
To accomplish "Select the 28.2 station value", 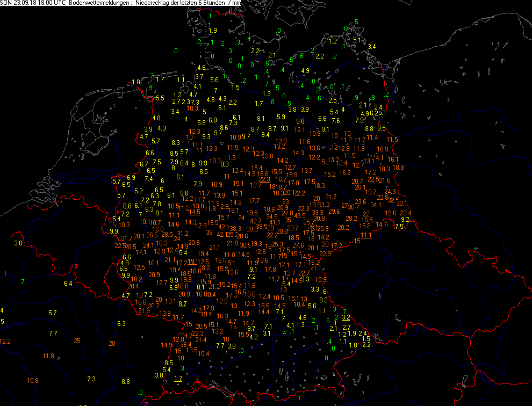I will point(351,218).
